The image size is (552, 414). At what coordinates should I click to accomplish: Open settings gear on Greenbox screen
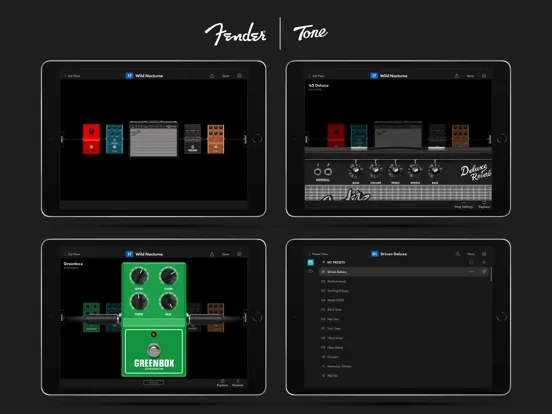click(239, 254)
